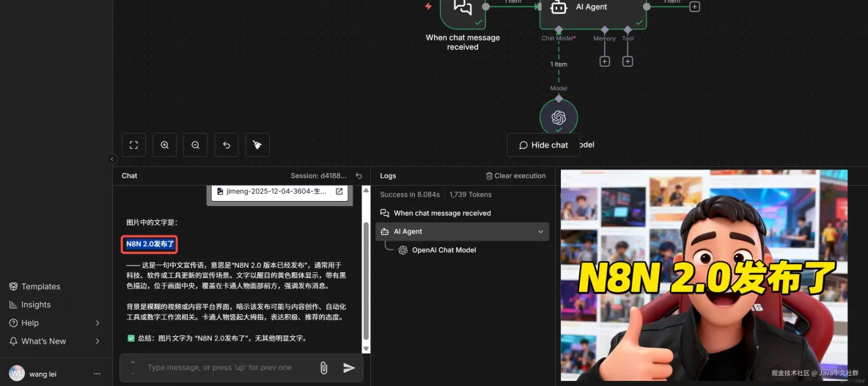Select the AI Agent log row

pyautogui.click(x=463, y=231)
